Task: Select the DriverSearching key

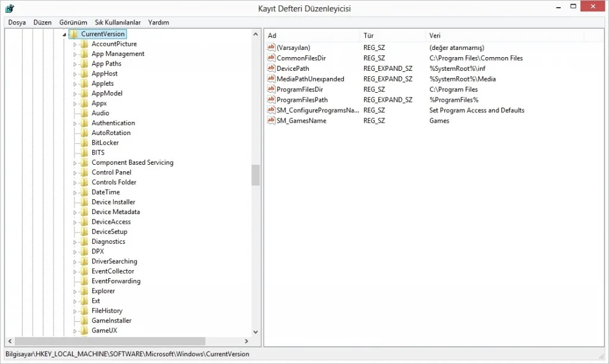Action: [x=114, y=262]
